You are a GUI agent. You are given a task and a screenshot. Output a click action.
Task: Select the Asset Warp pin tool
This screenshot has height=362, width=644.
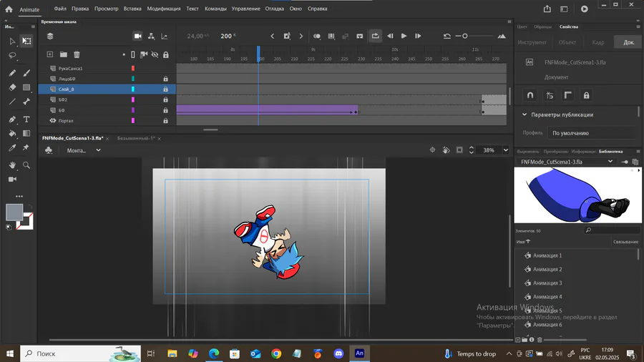(26, 147)
